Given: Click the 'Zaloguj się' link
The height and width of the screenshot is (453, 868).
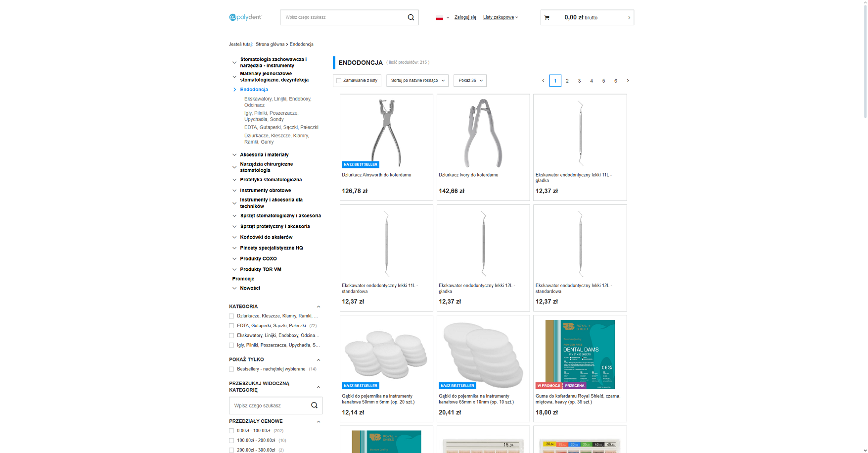Looking at the screenshot, I should pyautogui.click(x=465, y=17).
